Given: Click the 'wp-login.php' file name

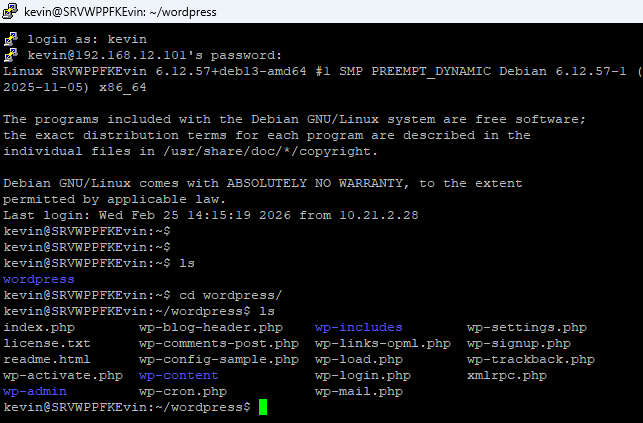Looking at the screenshot, I should [x=362, y=375].
